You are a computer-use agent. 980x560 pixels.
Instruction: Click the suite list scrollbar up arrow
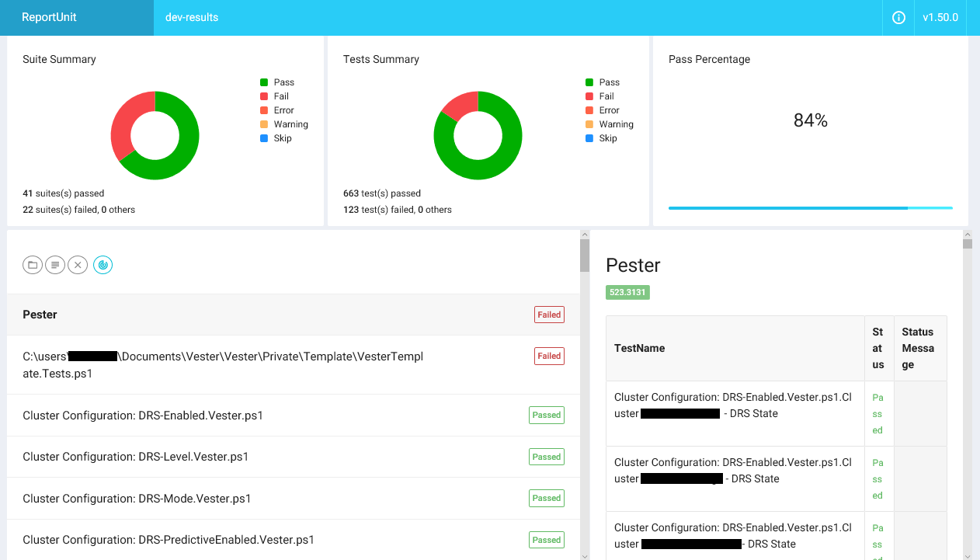[x=585, y=235]
